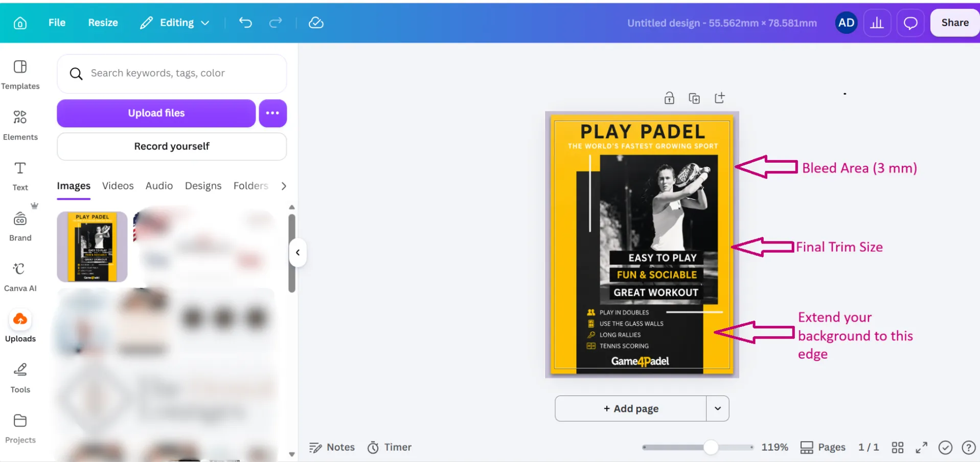
Task: Undo the last action
Action: point(245,23)
